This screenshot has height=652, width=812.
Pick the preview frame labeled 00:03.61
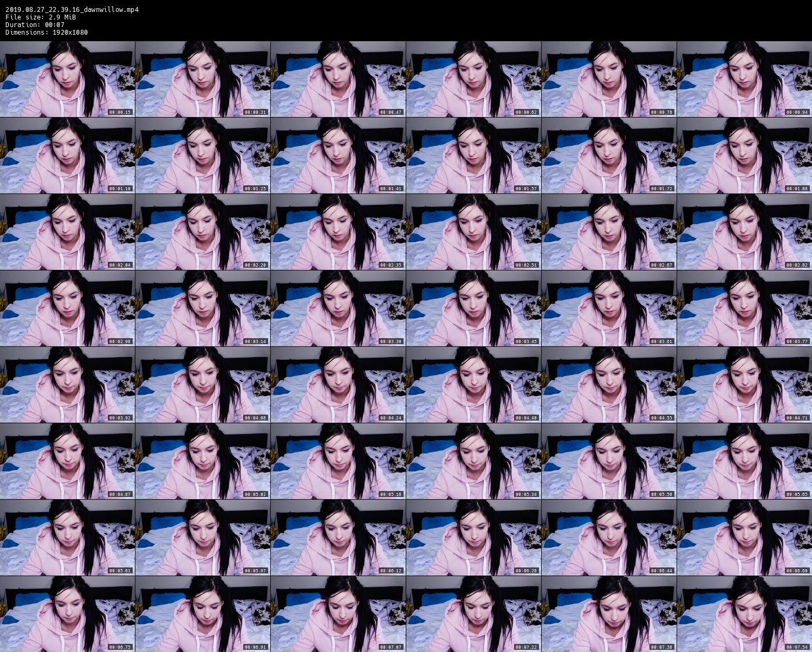(x=609, y=308)
